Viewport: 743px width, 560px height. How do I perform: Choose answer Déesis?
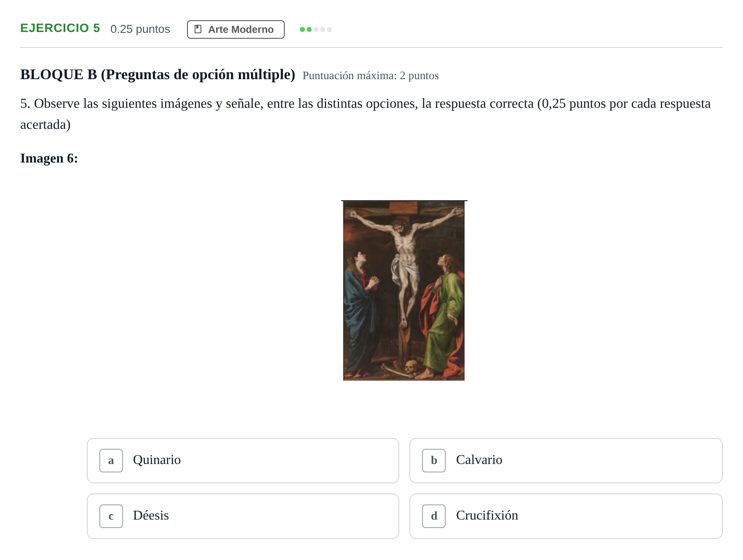pos(243,516)
